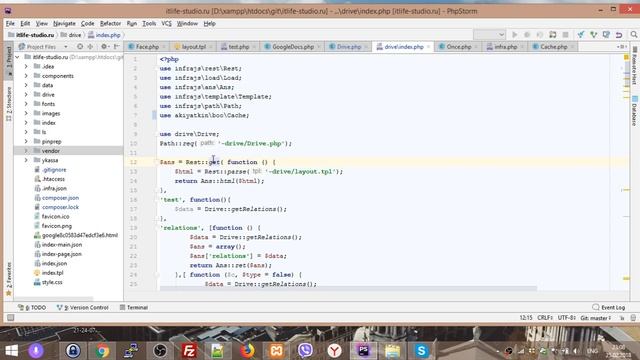Show hidden tabs list dropdown
Viewport: 640px width, 360px height.
pyautogui.click(x=622, y=47)
